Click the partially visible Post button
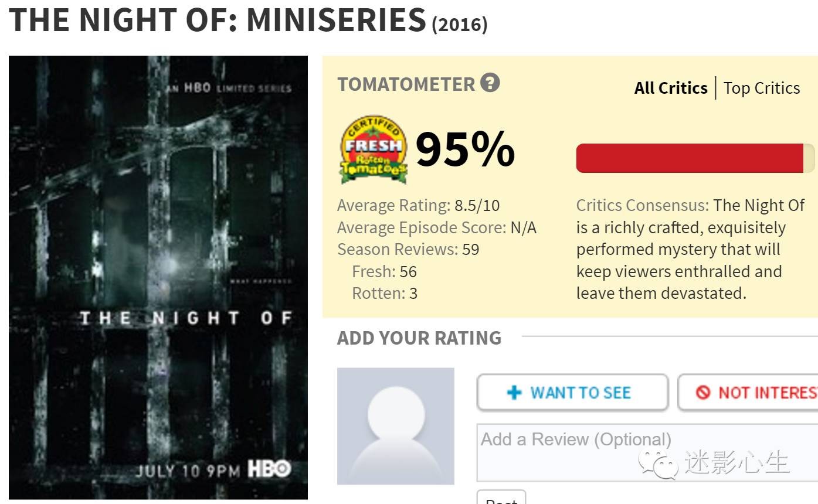Screen dimensions: 818x504 click(x=501, y=498)
